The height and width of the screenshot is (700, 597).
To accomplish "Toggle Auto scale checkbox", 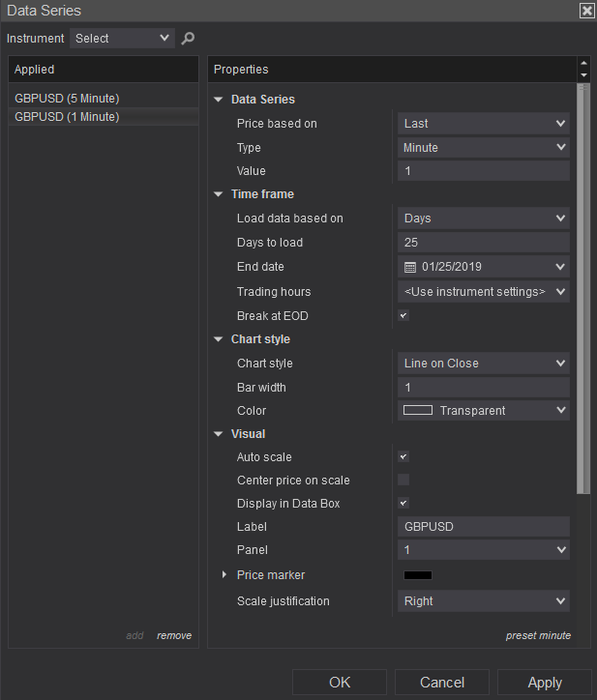I will [x=403, y=456].
